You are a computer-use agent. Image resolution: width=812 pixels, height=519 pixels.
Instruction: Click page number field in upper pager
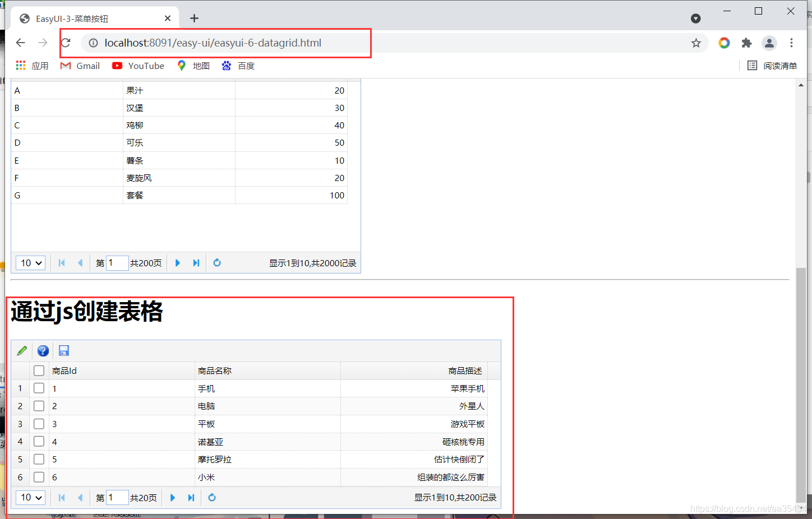click(x=117, y=263)
